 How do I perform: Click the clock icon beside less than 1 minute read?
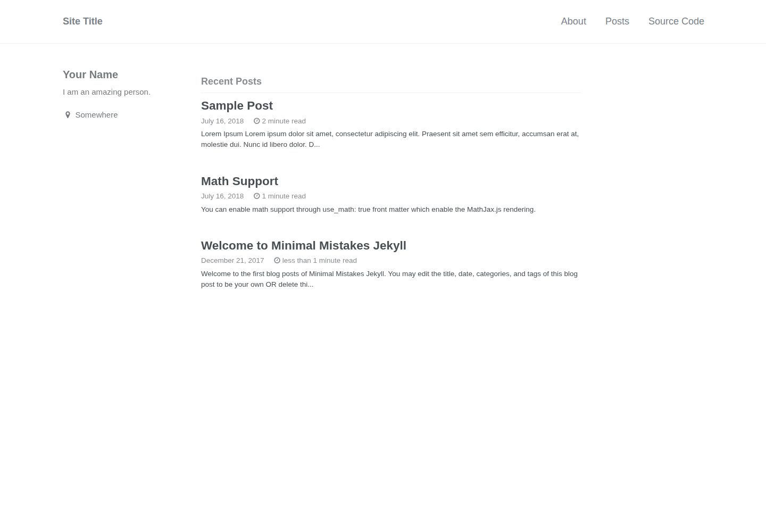(x=277, y=261)
